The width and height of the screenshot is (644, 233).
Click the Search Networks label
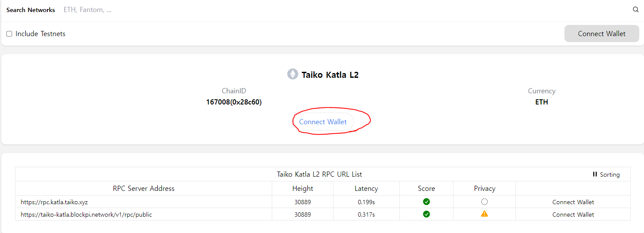click(31, 10)
